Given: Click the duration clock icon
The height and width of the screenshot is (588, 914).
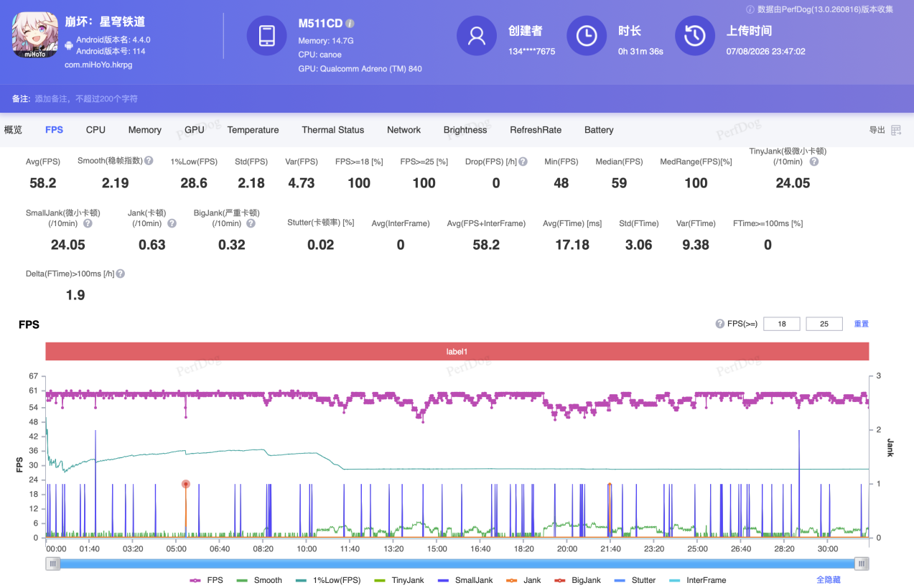Looking at the screenshot, I should [587, 36].
